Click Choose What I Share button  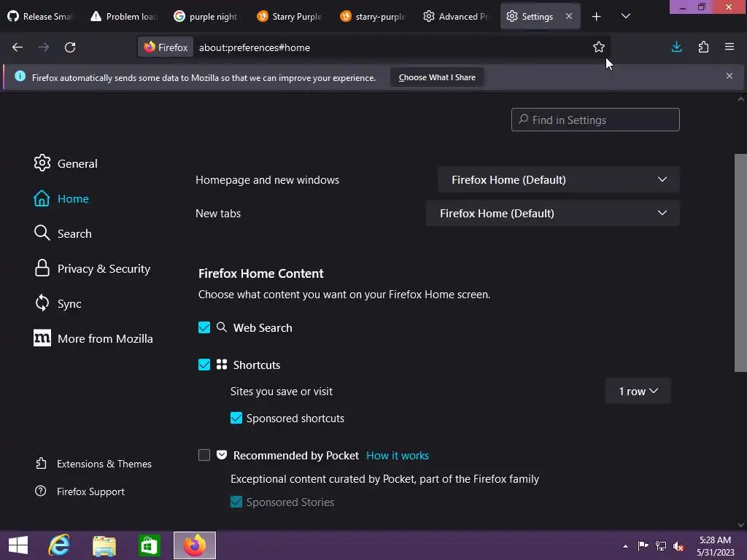[x=437, y=77]
